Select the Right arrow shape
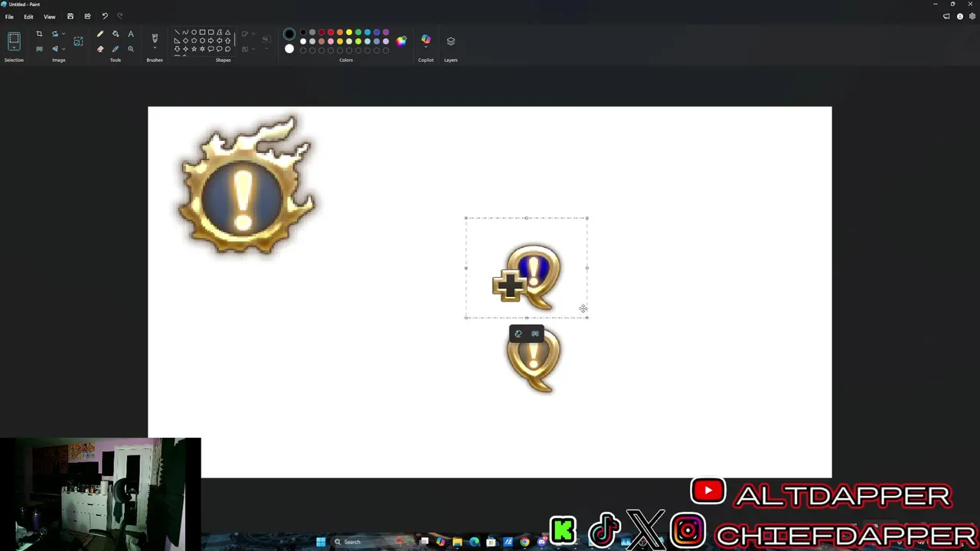The width and height of the screenshot is (980, 551). (x=211, y=41)
